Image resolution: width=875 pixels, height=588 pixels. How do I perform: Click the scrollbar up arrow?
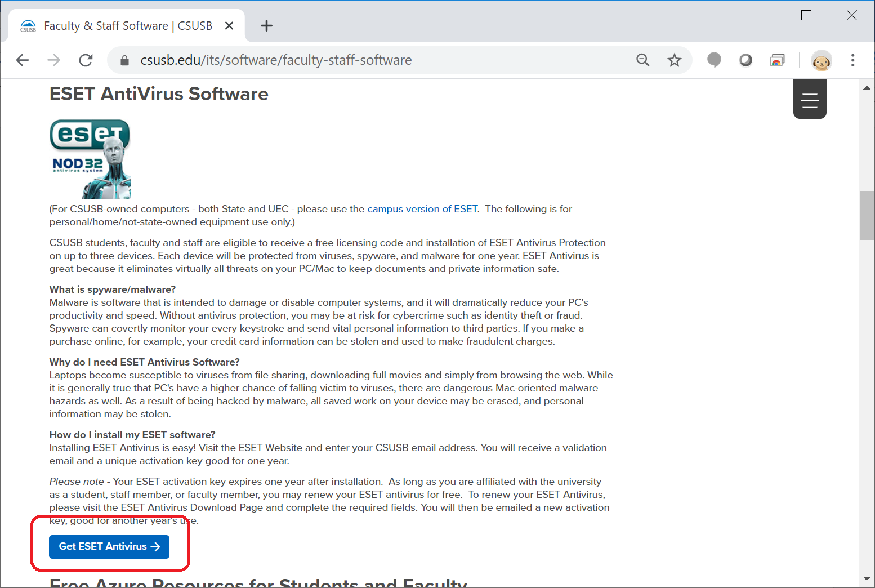[867, 87]
